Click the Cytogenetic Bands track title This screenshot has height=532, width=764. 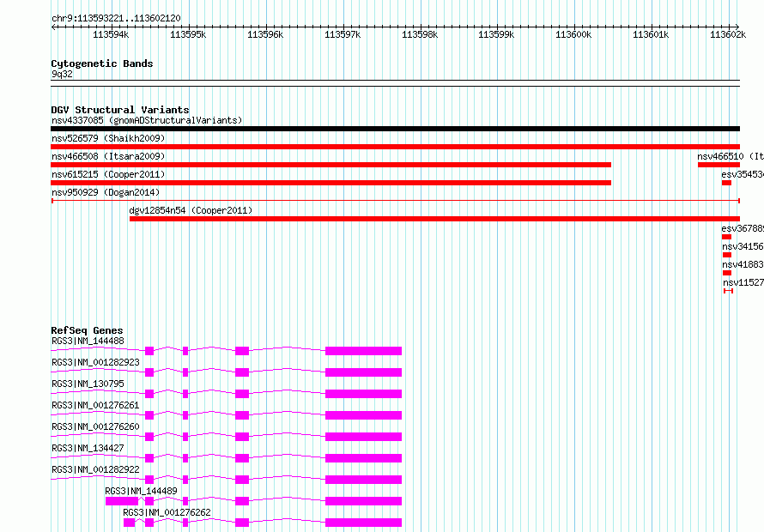(102, 63)
